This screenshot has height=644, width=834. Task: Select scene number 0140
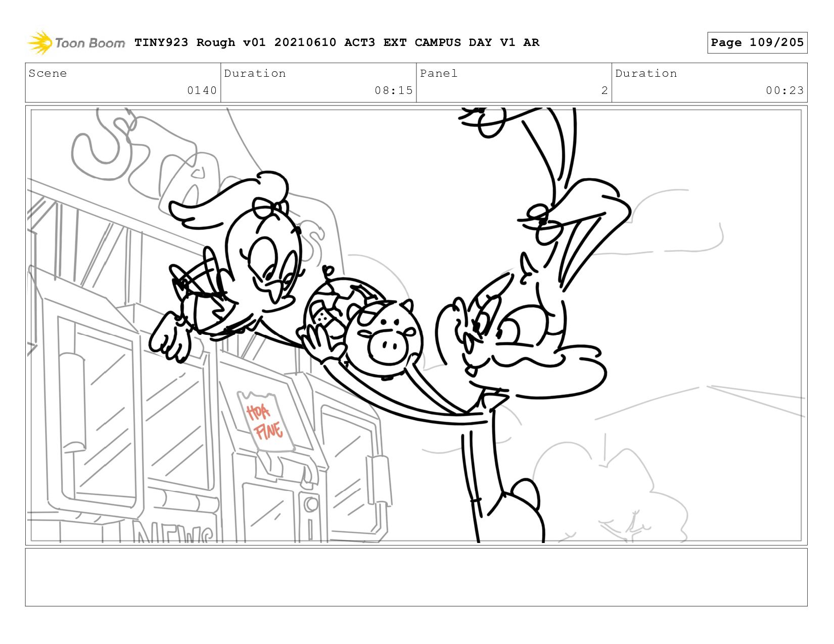(202, 90)
